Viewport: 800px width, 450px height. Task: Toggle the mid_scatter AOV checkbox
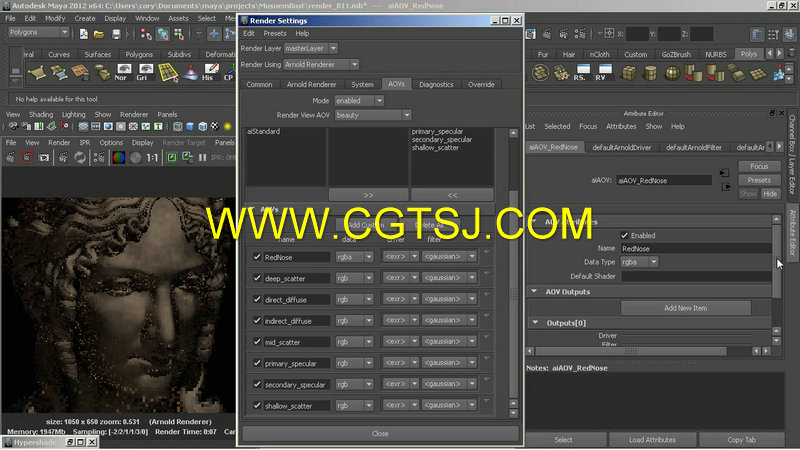click(257, 342)
